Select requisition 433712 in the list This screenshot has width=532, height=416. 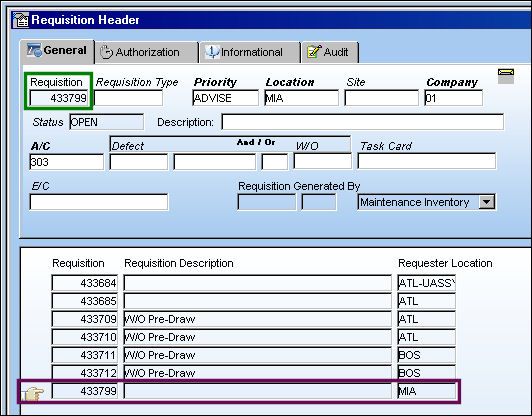coord(84,373)
